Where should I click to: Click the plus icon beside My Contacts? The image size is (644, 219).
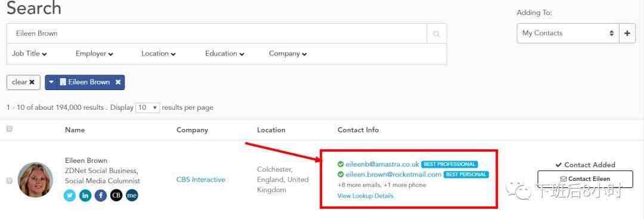pos(627,33)
